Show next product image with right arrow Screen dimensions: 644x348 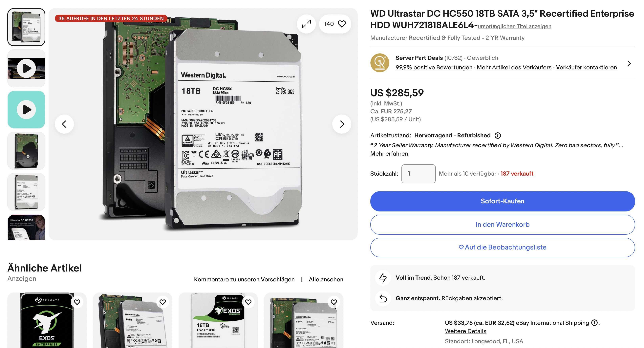pos(342,124)
